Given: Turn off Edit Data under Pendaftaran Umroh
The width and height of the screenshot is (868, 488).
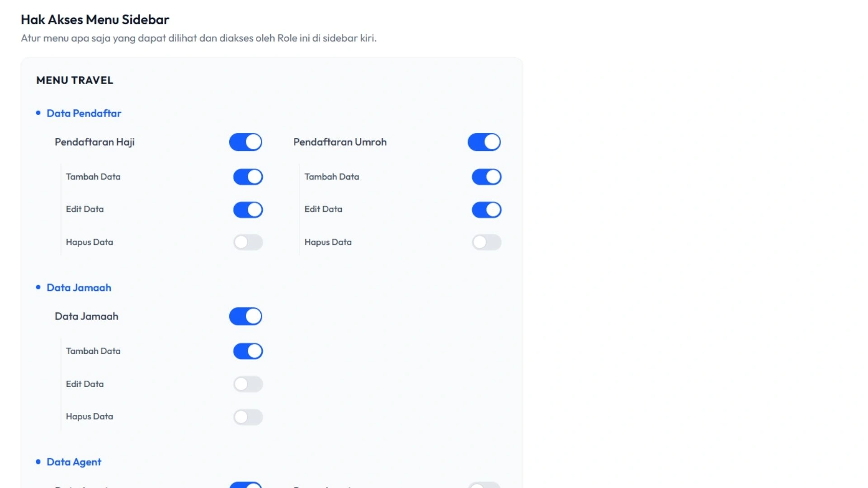Looking at the screenshot, I should tap(486, 210).
